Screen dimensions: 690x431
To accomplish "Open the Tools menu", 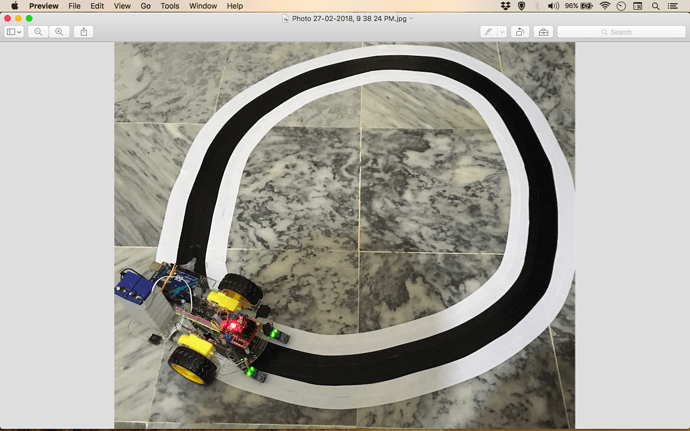I will coord(170,6).
